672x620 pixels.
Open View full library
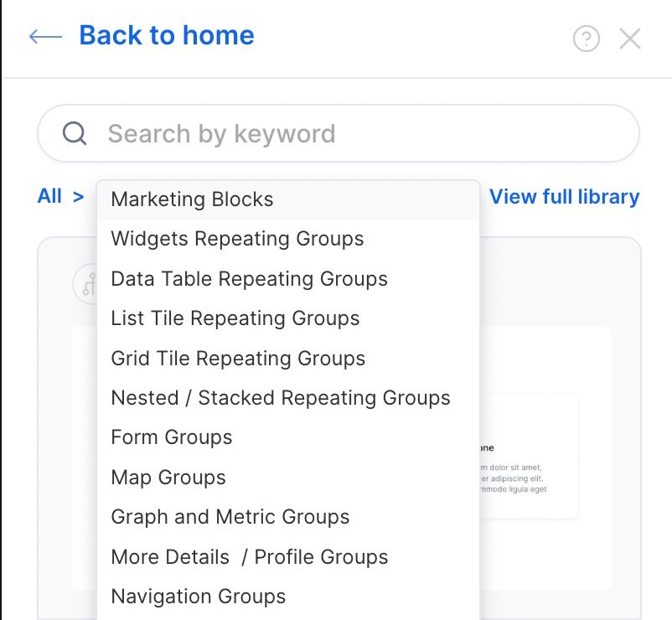click(564, 197)
